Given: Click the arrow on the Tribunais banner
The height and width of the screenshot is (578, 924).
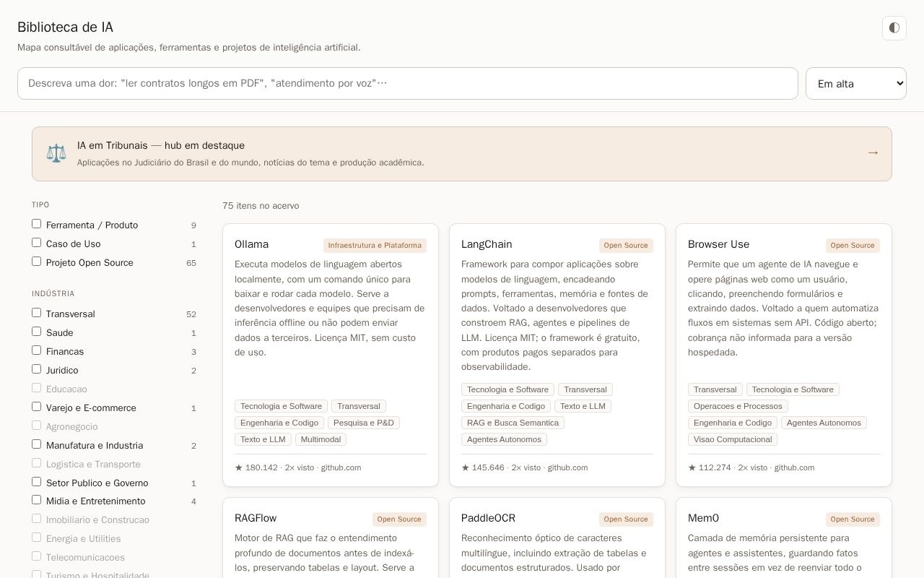Looking at the screenshot, I should coord(873,153).
